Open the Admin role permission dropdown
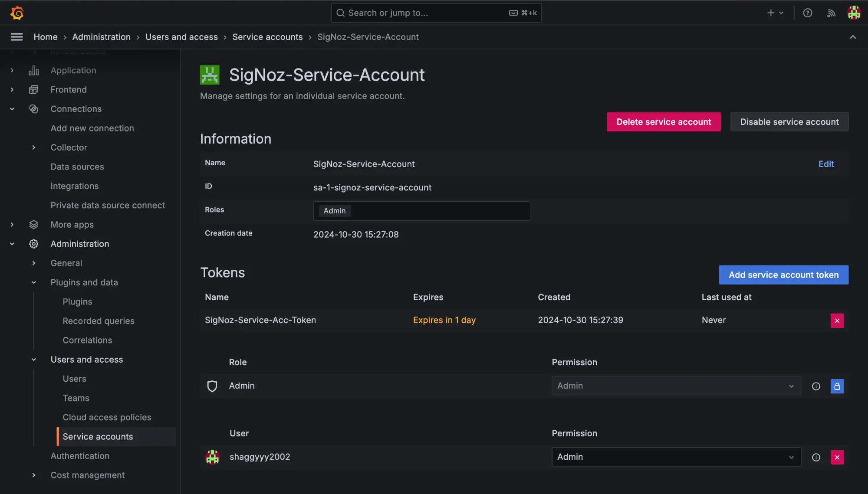 (x=676, y=386)
